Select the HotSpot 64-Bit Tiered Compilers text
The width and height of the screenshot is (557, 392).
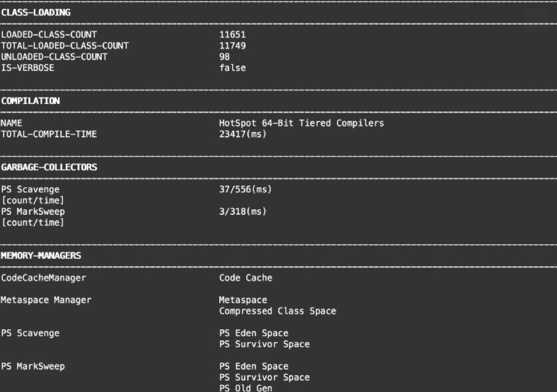point(301,123)
